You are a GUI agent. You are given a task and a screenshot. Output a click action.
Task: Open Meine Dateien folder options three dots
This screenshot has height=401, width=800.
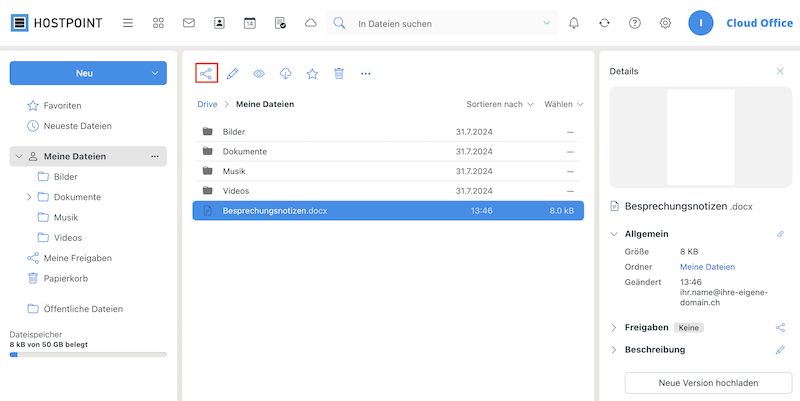tap(155, 157)
